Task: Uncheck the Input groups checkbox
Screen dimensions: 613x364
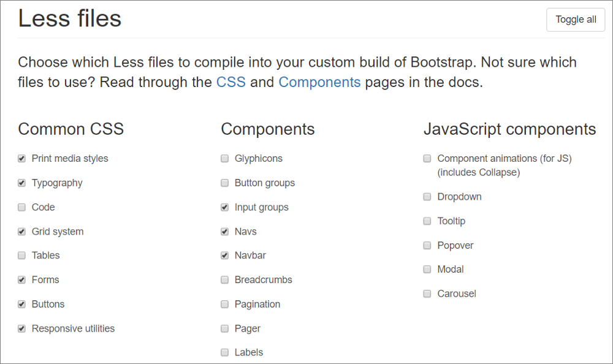Action: coord(225,207)
